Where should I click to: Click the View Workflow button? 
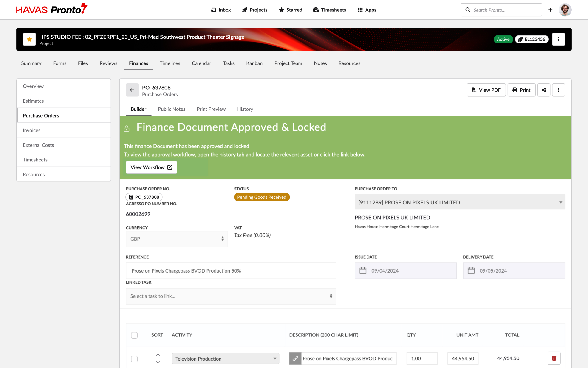(x=151, y=167)
